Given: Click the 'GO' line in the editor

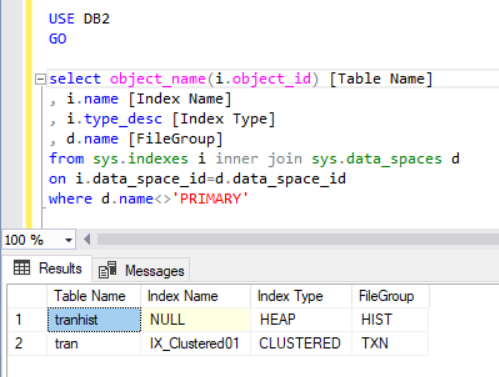Looking at the screenshot, I should [x=58, y=39].
